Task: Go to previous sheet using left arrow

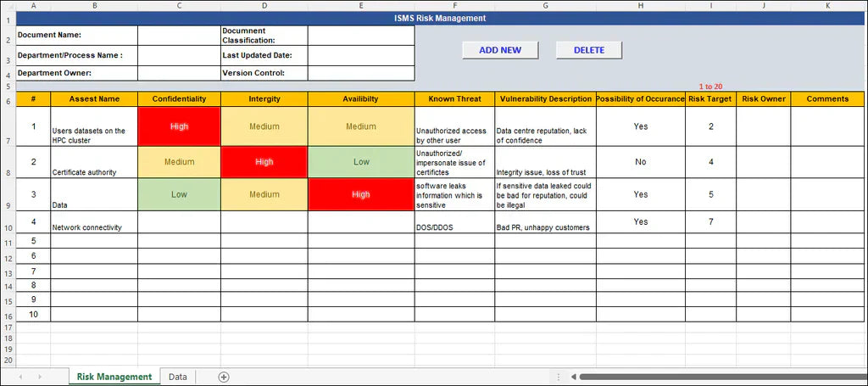Action: coord(20,378)
